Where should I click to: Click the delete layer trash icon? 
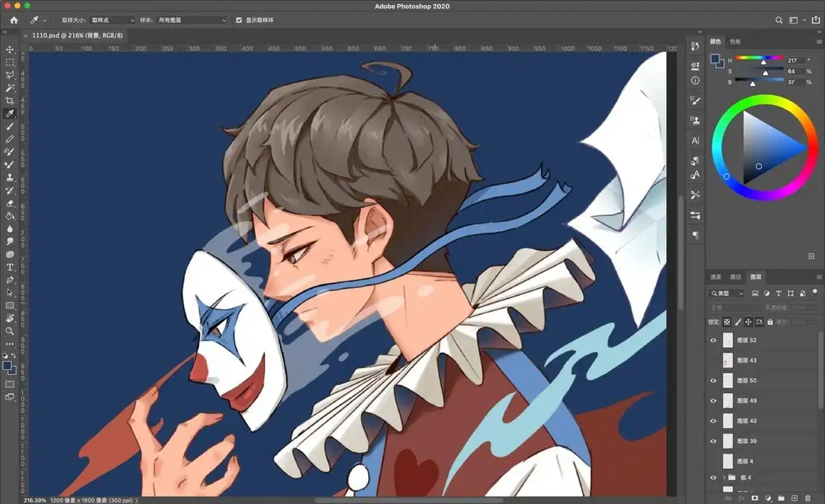(807, 498)
